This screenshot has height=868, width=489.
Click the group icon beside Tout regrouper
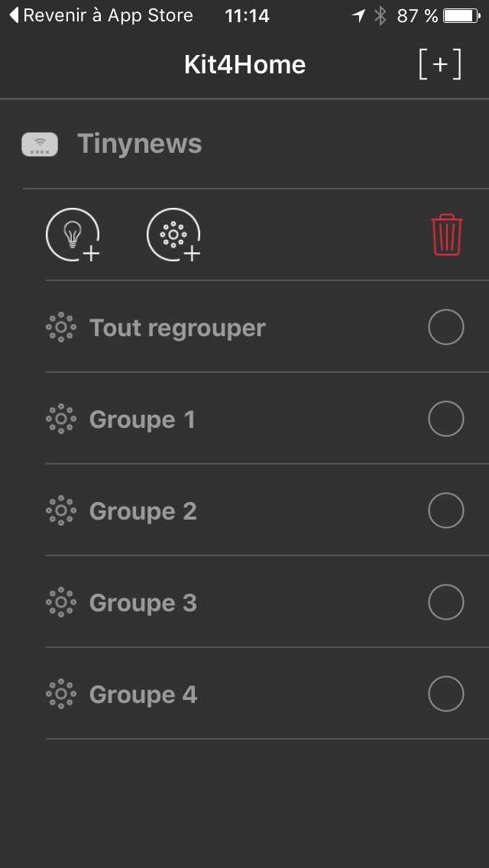tap(61, 328)
